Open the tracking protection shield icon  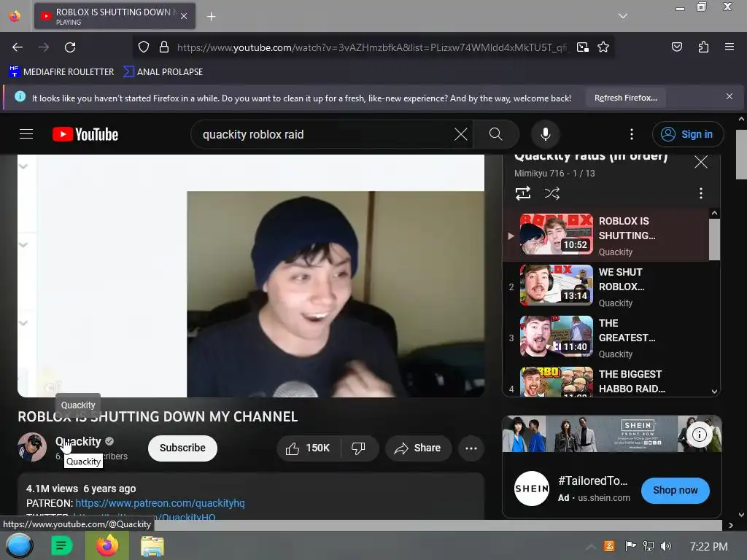(x=144, y=47)
